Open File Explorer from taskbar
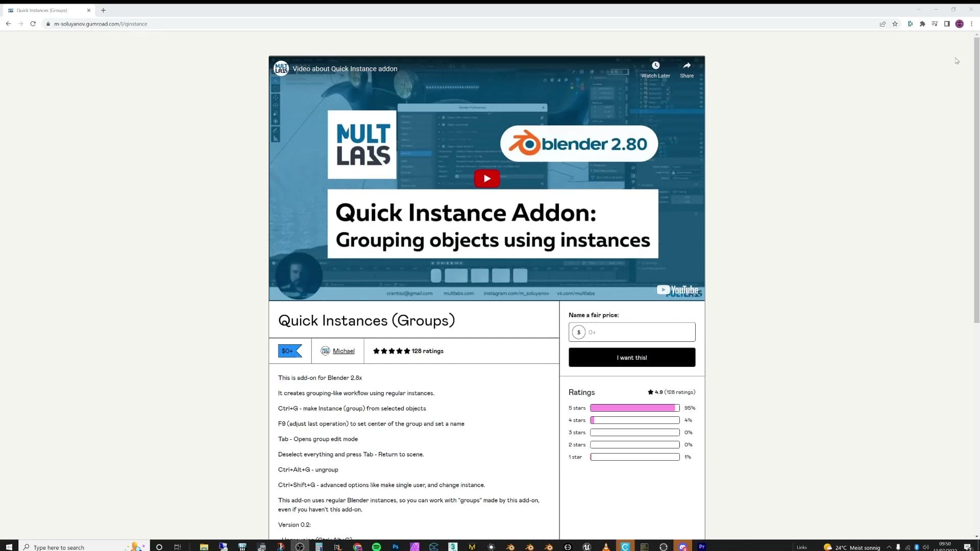The width and height of the screenshot is (980, 551). 204,547
